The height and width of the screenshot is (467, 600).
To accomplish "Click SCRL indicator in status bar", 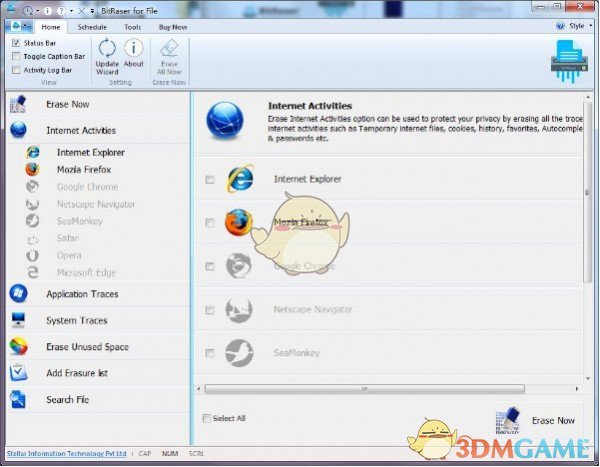I will [196, 454].
